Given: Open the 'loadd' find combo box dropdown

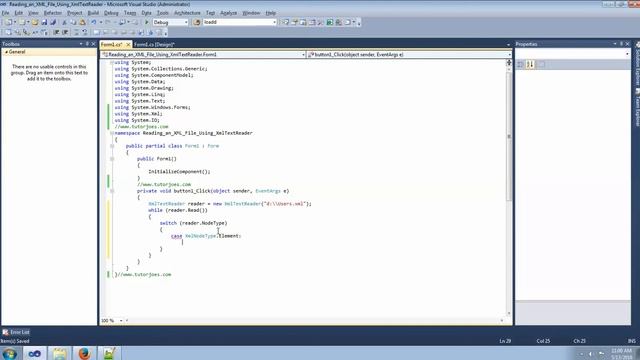Looking at the screenshot, I should click(x=274, y=22).
